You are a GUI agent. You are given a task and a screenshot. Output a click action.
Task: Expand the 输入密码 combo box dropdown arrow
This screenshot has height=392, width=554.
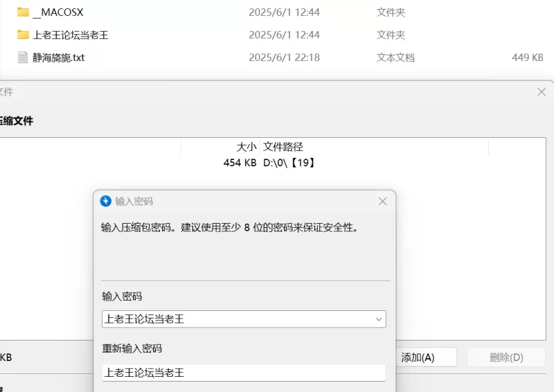[379, 319]
